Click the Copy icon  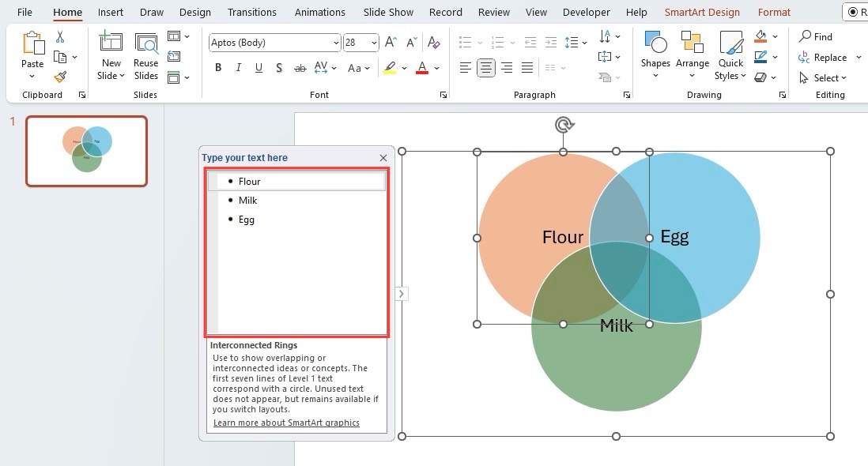tap(59, 57)
